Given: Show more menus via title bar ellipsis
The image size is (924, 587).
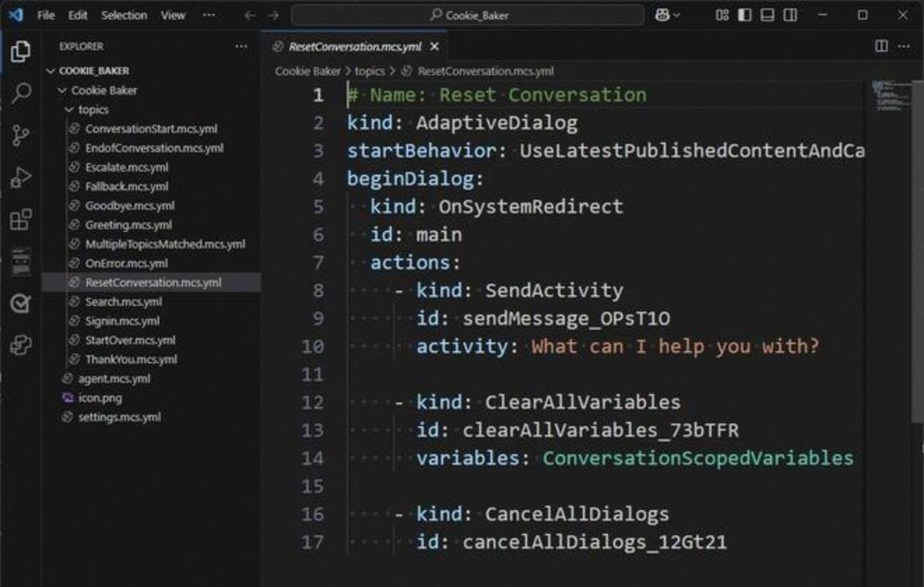Looking at the screenshot, I should [x=209, y=15].
